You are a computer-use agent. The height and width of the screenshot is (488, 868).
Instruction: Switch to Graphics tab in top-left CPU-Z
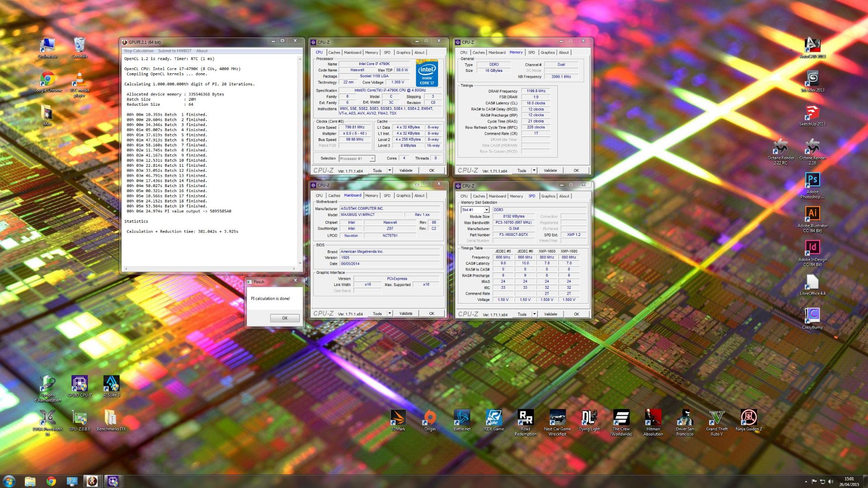tap(403, 52)
